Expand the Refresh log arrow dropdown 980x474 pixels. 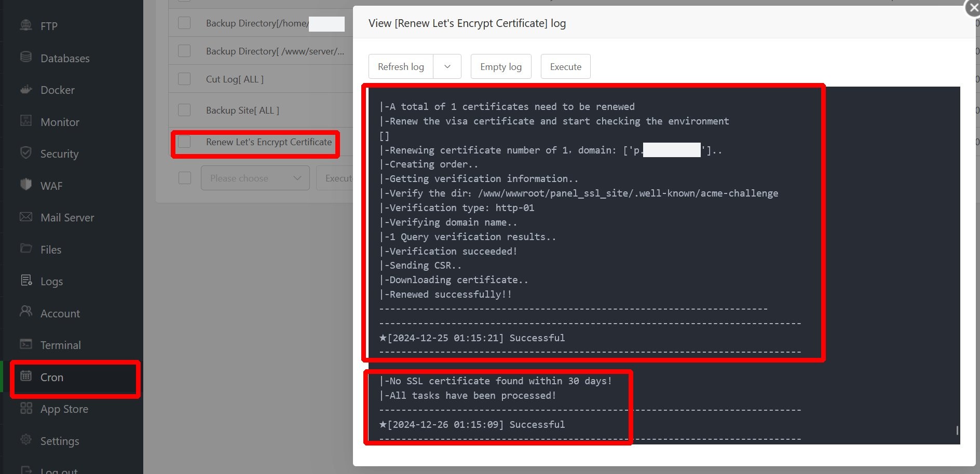[x=447, y=66]
